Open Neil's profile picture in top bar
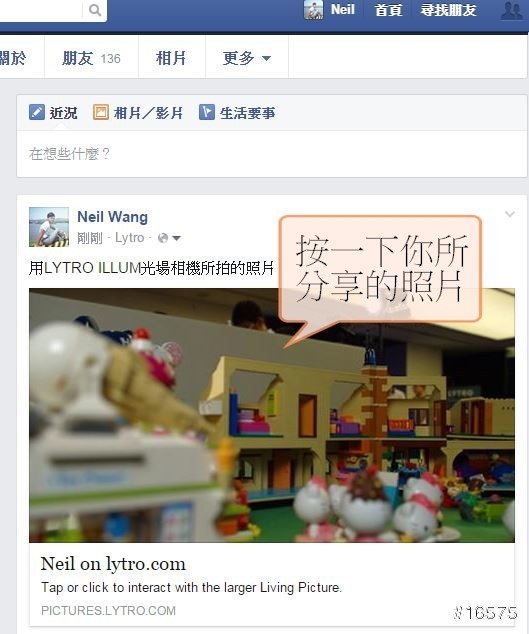529x634 pixels. (x=313, y=10)
